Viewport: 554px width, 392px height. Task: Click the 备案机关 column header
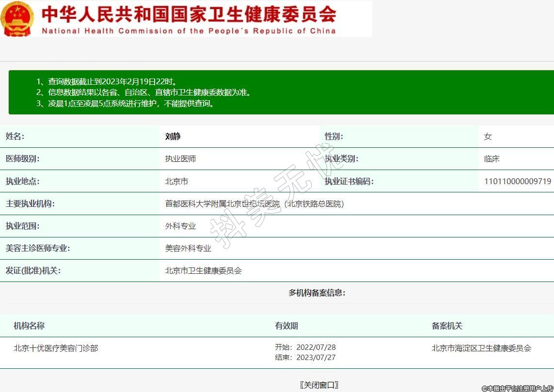pos(447,326)
